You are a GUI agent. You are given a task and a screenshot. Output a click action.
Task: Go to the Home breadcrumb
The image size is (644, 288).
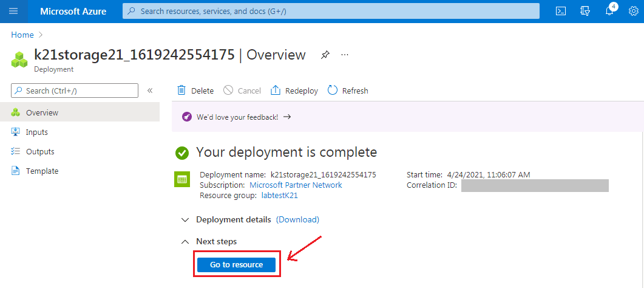[22, 35]
